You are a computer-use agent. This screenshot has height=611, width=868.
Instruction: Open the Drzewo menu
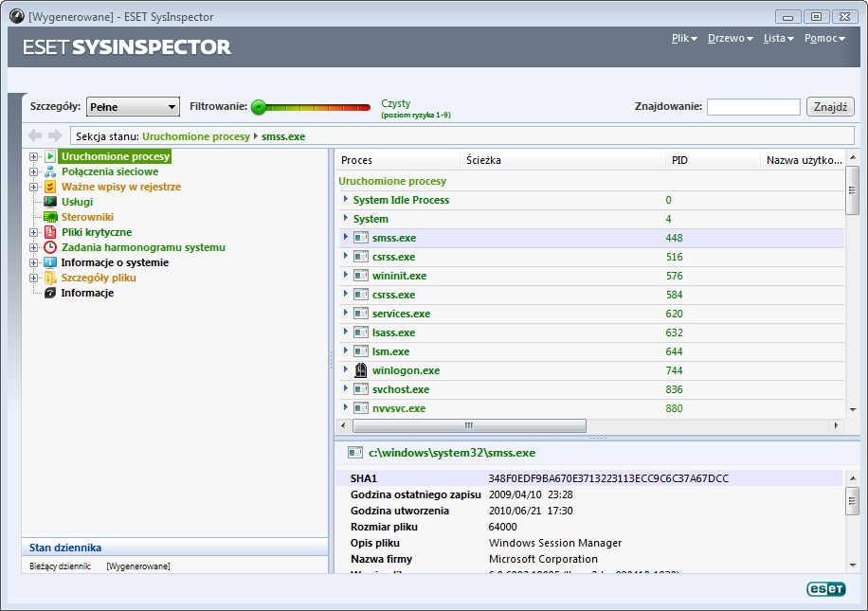[x=731, y=38]
